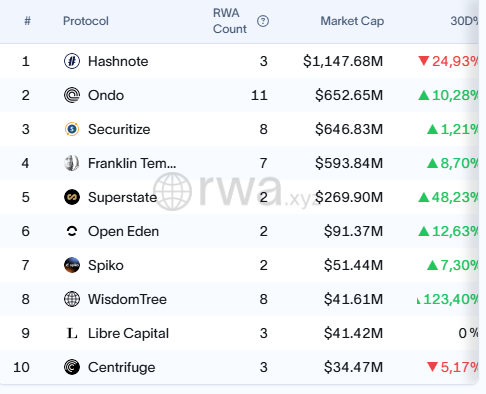
Task: Select Ondo's $652.65M market cap cell
Action: [x=349, y=95]
